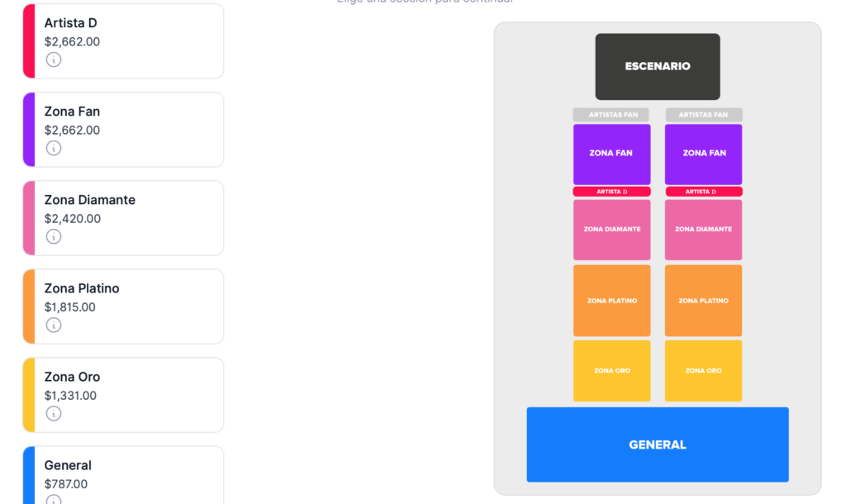Open info icon under Zona Fan price
Screen dimensions: 846x504
tap(54, 148)
